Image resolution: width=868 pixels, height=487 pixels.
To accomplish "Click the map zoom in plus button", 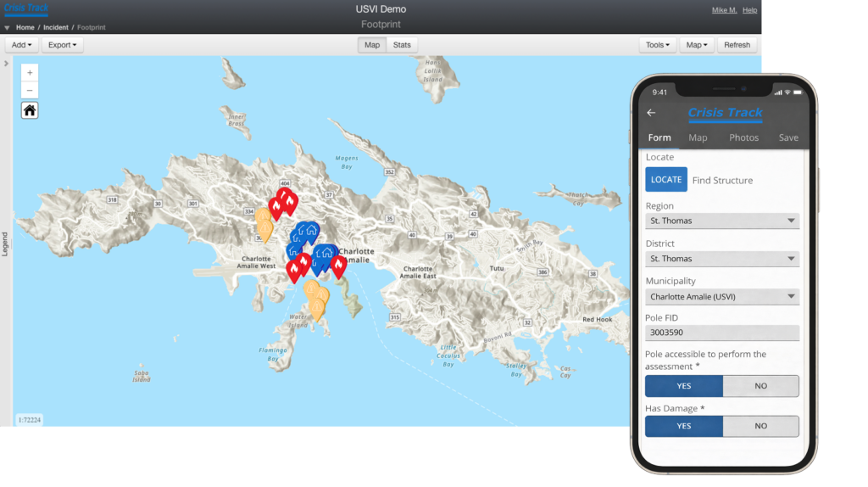I will click(x=30, y=73).
